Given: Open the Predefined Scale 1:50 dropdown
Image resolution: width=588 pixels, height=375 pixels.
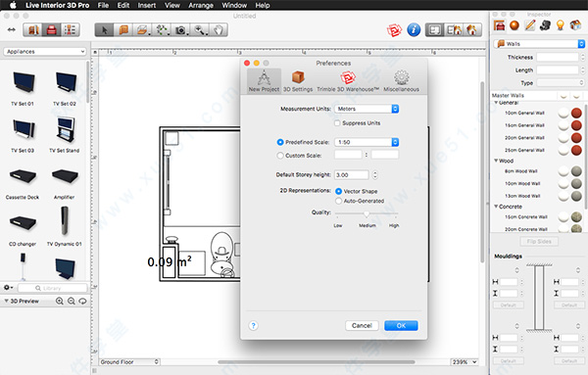Looking at the screenshot, I should (367, 142).
